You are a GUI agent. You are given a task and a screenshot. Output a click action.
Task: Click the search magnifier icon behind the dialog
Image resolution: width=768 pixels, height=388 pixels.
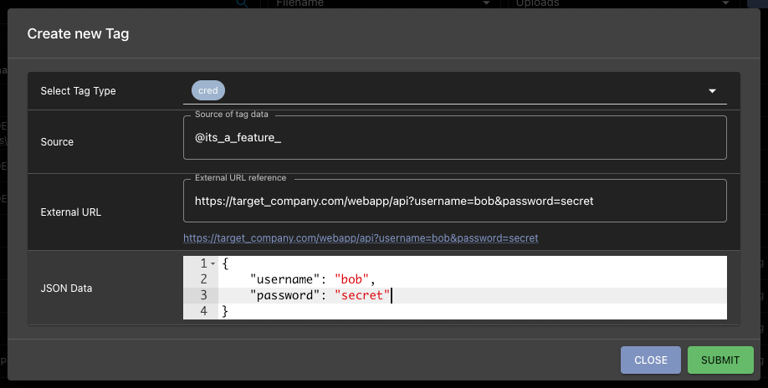pyautogui.click(x=242, y=3)
